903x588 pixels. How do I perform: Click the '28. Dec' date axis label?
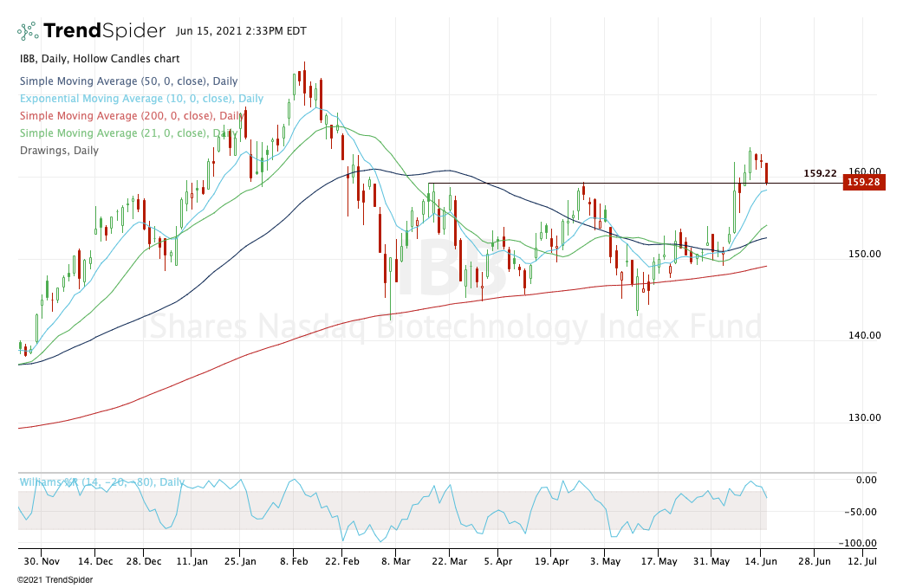[144, 561]
